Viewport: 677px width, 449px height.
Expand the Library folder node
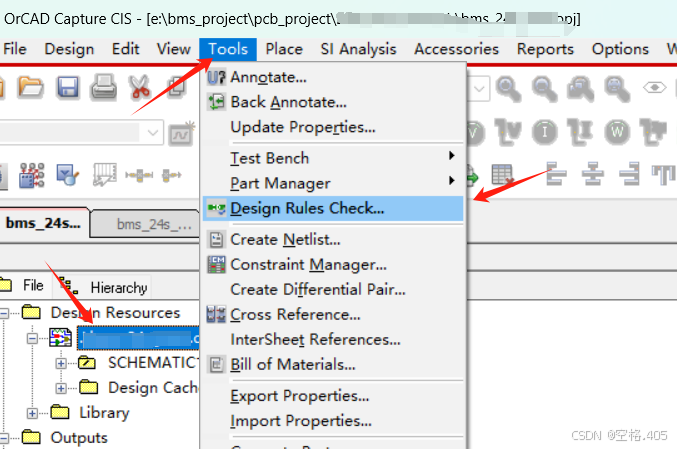32,414
